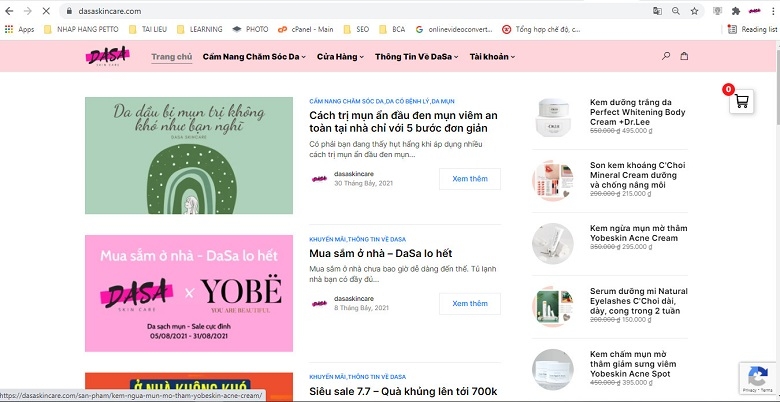Click C'Choi Mineral Cream product image
This screenshot has height=402, width=780.
click(552, 181)
